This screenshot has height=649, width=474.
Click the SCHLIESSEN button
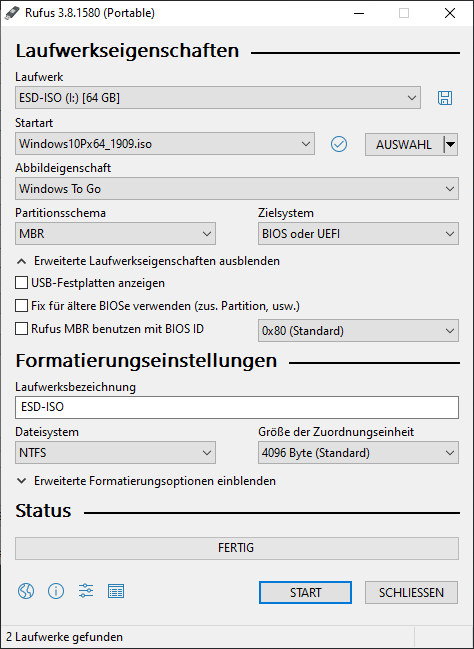[x=411, y=593]
